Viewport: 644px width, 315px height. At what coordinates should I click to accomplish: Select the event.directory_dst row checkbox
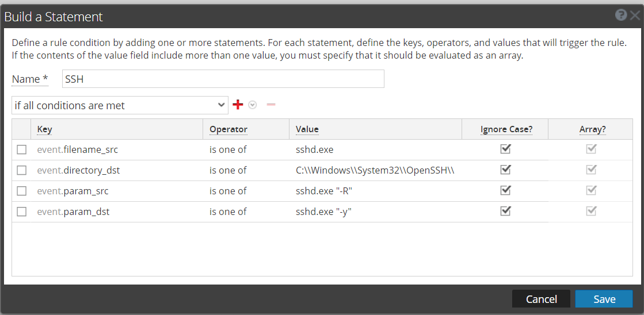click(21, 170)
